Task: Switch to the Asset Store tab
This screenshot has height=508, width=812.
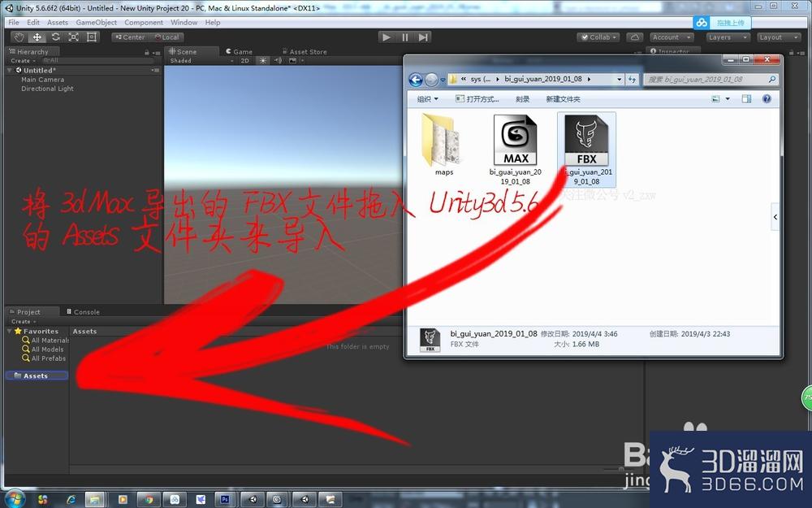Action: coord(304,51)
